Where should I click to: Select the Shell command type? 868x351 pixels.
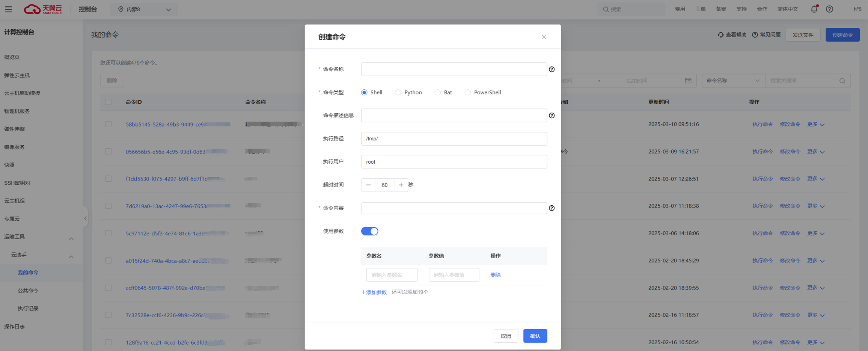click(x=364, y=92)
